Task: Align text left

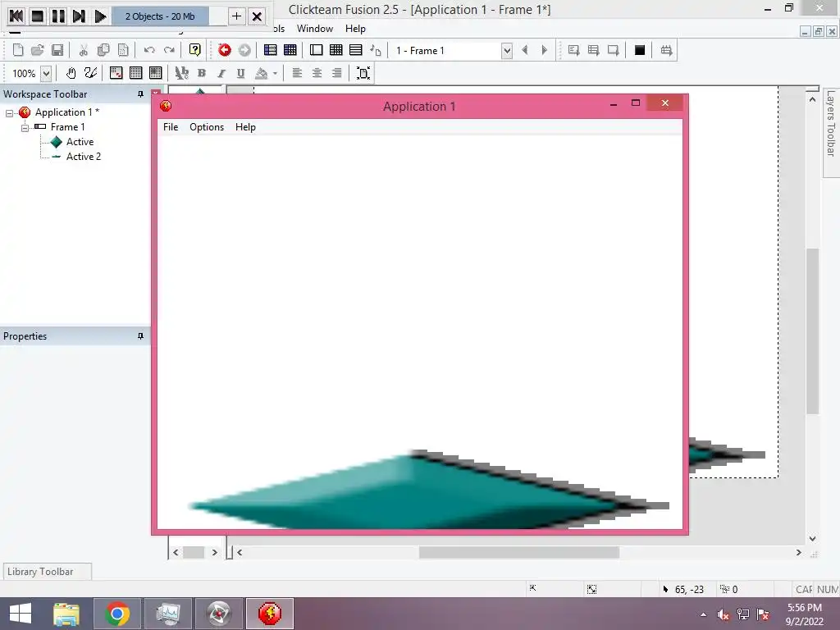Action: tap(297, 73)
